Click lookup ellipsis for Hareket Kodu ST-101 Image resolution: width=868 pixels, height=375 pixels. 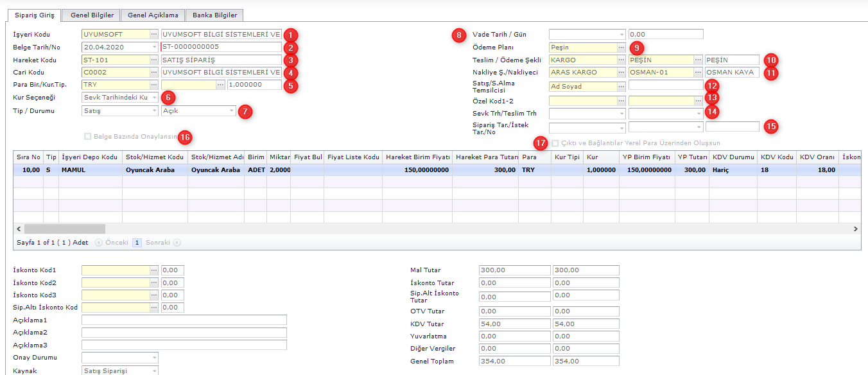click(x=154, y=60)
